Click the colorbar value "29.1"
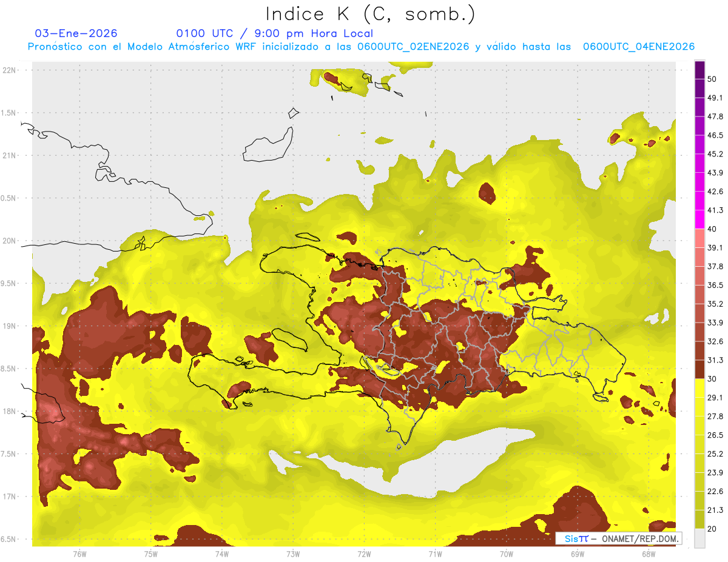Screen dimensions: 728x562 (715, 398)
